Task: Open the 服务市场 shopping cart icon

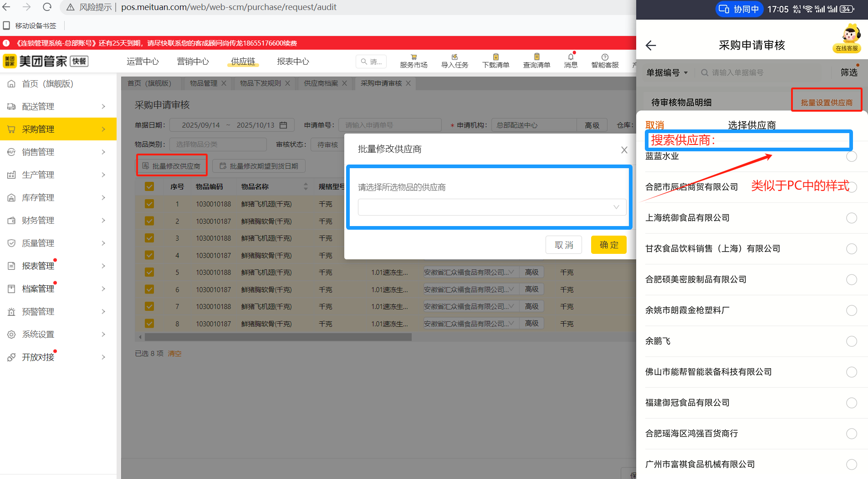Action: [414, 57]
